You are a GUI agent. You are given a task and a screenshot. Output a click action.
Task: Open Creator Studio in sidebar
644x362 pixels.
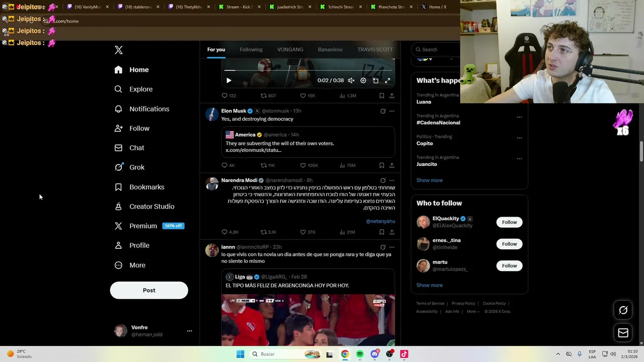145,207
